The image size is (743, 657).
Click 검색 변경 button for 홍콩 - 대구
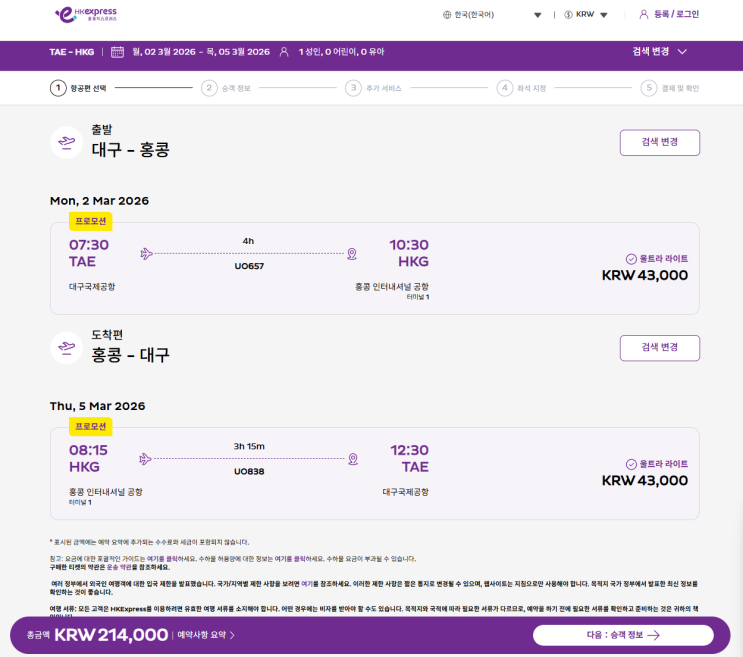coord(660,348)
